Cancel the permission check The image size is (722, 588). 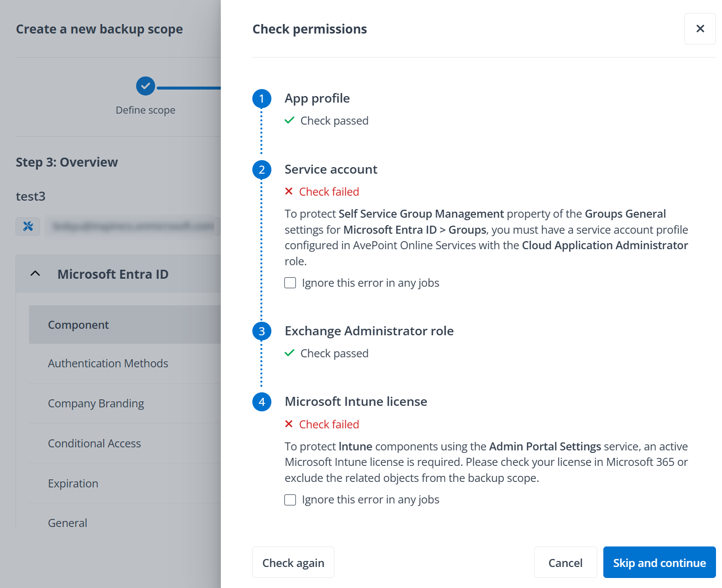565,562
